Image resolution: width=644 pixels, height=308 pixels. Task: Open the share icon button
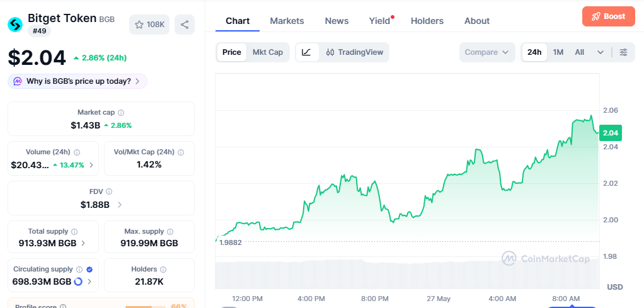[185, 25]
